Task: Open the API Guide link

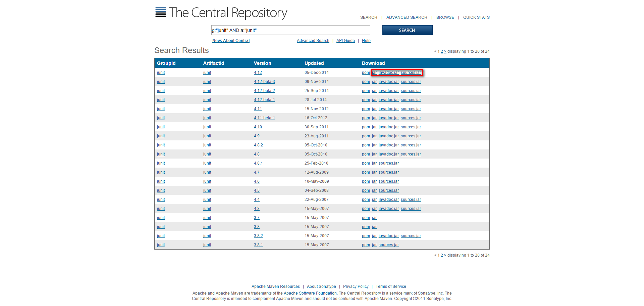Action: click(x=345, y=41)
